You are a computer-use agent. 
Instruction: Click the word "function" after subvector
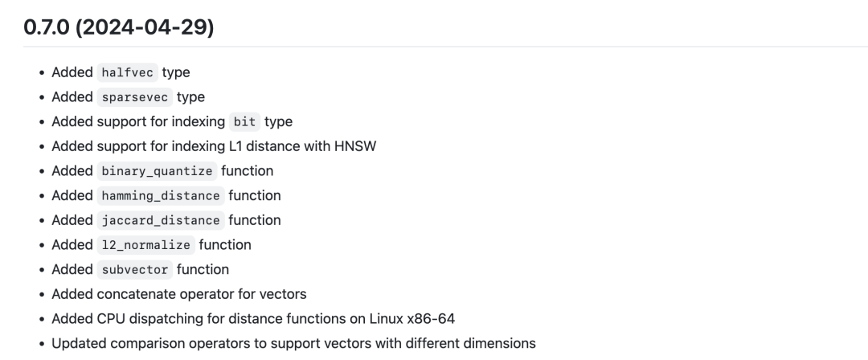pos(203,269)
